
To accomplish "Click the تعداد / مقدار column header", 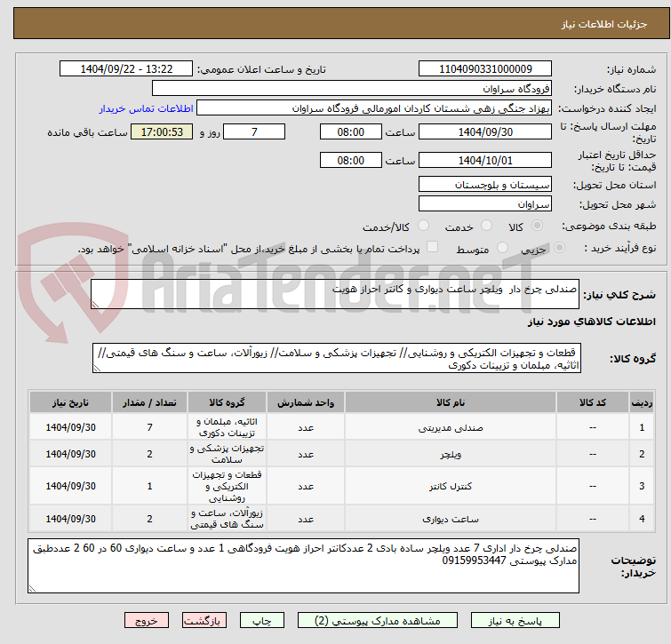I will (x=149, y=402).
